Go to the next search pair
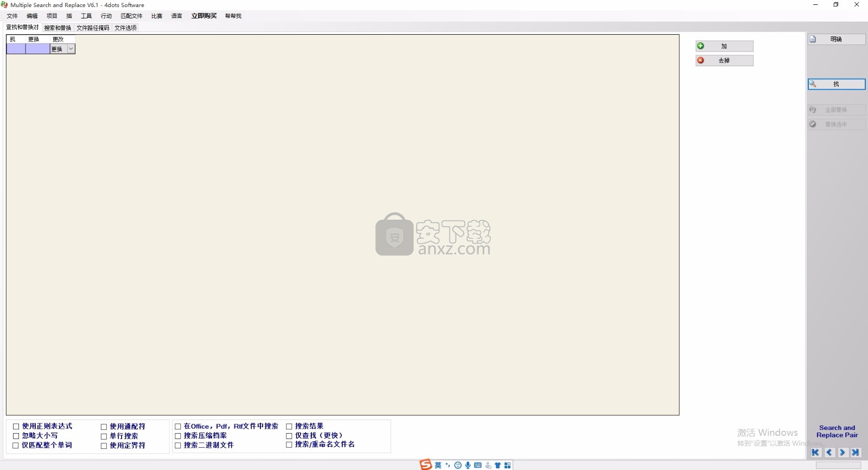Viewport: 868px width, 470px height. (843, 452)
